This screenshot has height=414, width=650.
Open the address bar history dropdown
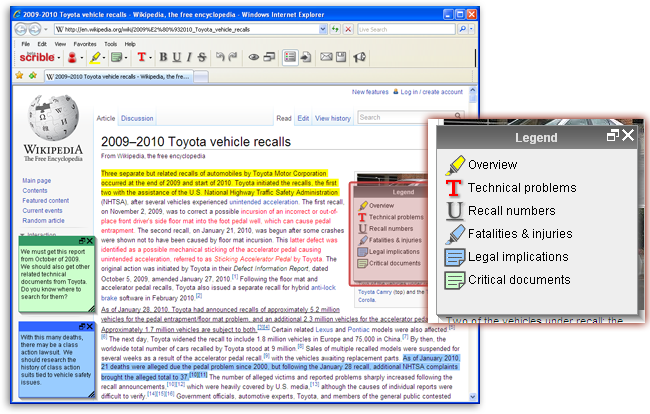(323, 29)
